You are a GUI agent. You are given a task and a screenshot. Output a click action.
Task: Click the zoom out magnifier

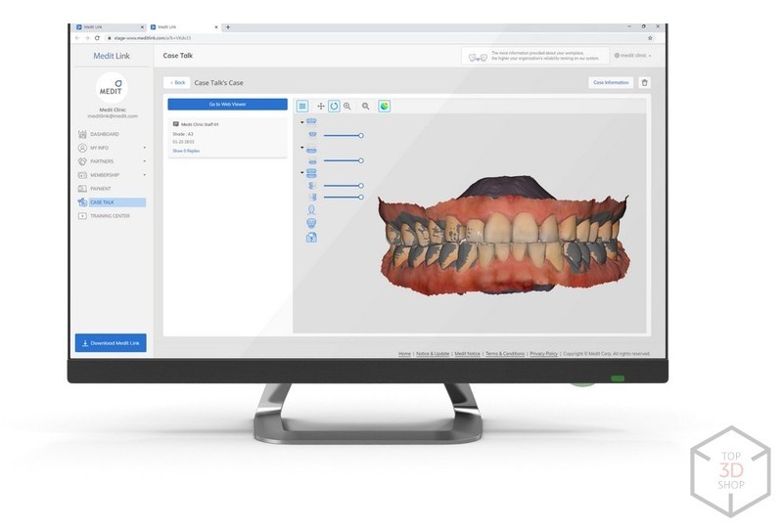point(366,106)
